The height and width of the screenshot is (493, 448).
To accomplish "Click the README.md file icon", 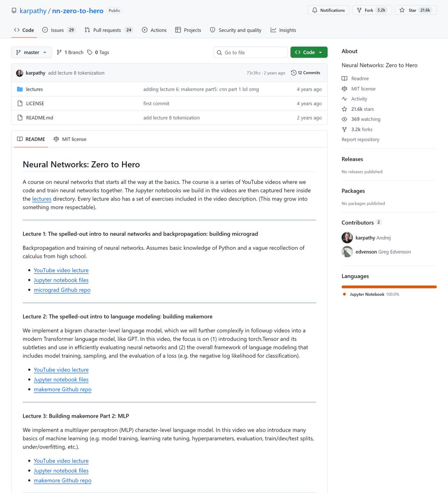I will coord(20,117).
